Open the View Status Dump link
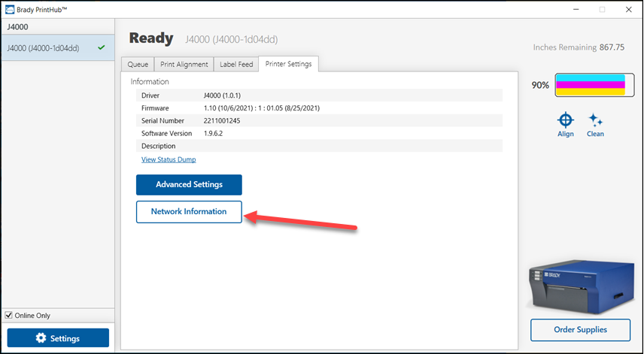Image resolution: width=644 pixels, height=354 pixels. pos(169,159)
